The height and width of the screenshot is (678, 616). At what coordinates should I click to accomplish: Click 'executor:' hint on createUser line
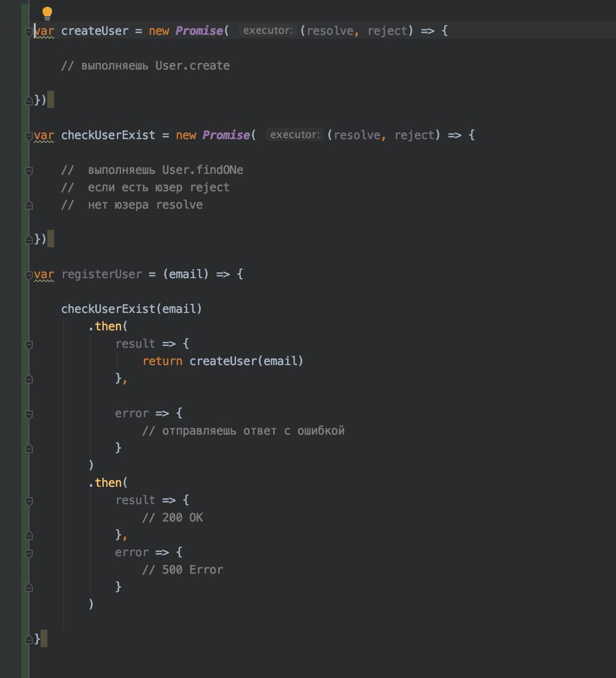click(x=267, y=31)
